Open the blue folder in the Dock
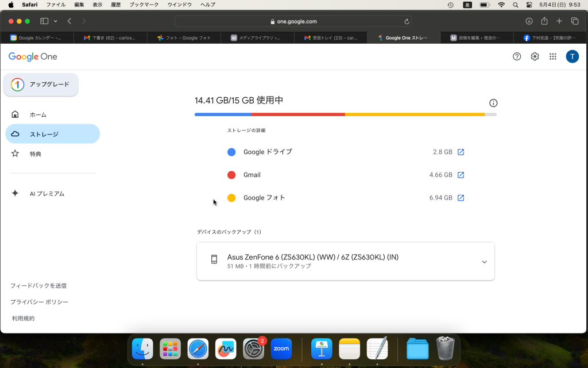 418,349
